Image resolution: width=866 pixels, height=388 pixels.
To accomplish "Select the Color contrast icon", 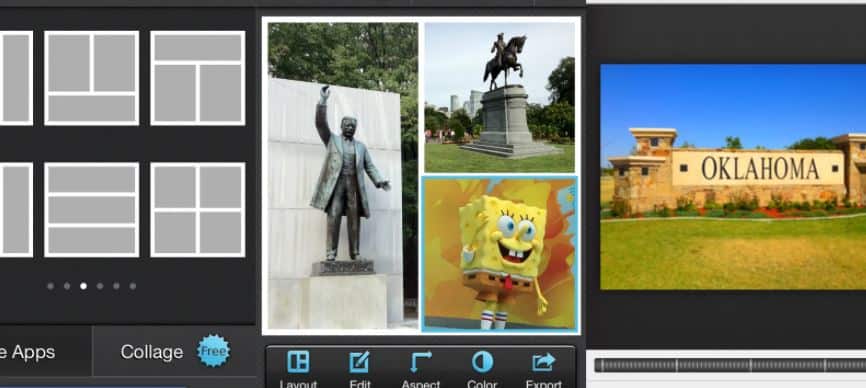I will [482, 362].
